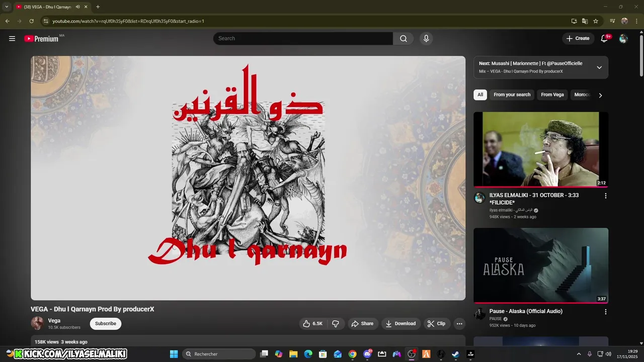Open options for Pause - Alaska video
Screen dimensions: 644x362
coord(605,312)
